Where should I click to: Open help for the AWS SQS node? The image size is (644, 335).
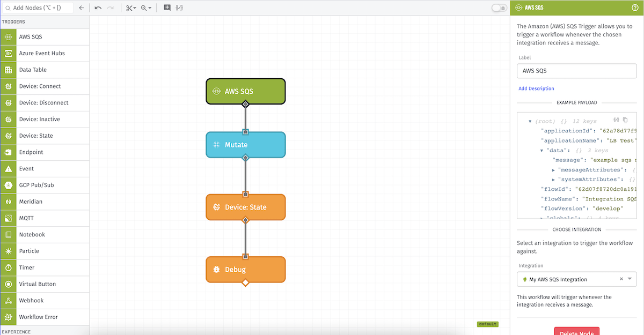(x=635, y=8)
